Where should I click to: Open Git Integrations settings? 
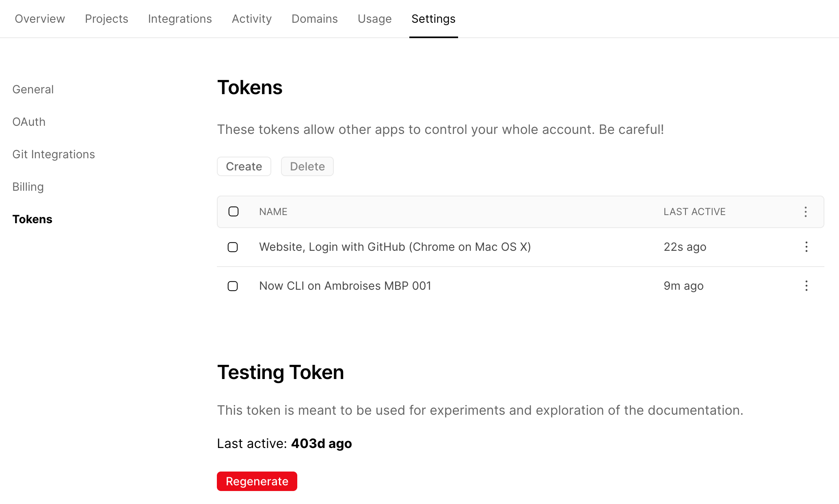coord(54,154)
